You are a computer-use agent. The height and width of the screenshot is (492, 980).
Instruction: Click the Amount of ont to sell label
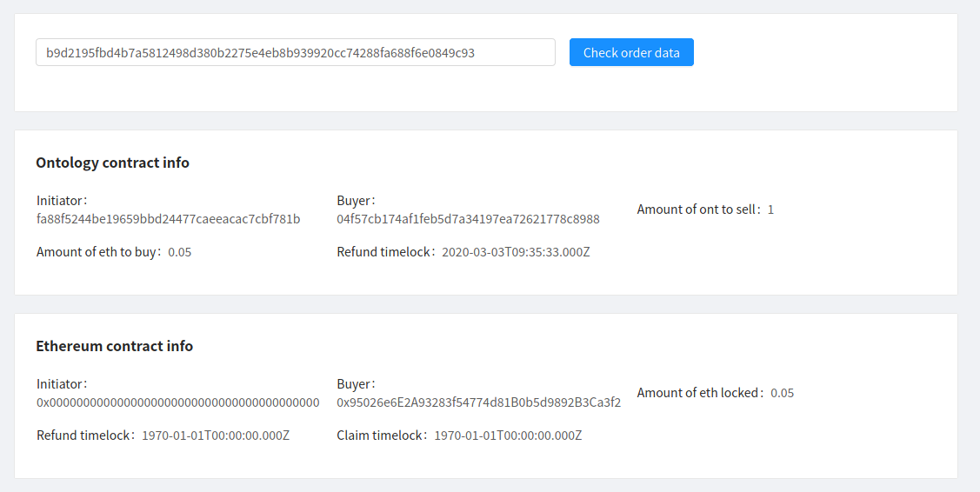tap(699, 209)
